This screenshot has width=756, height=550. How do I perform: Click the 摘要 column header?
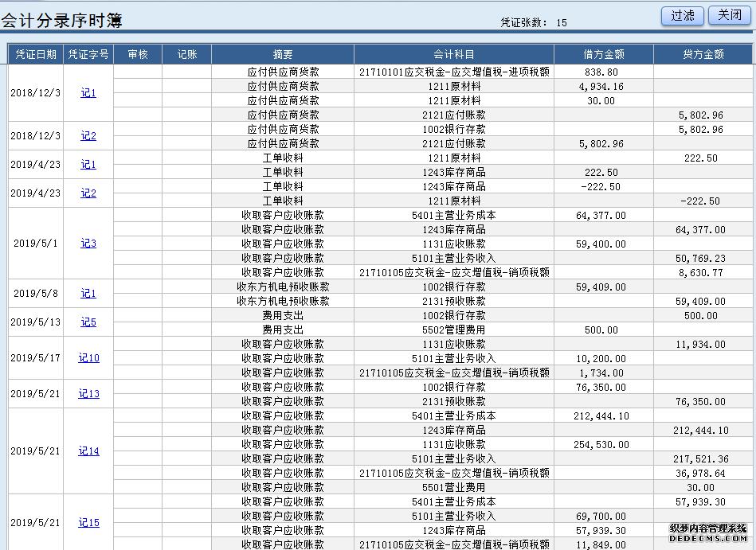tap(283, 54)
